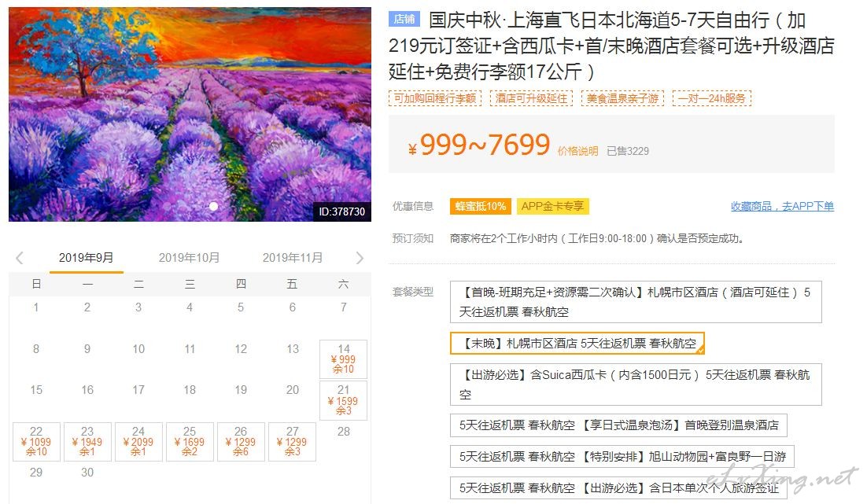Click the ¥999~7699 price range
Image resolution: width=867 pixels, height=504 pixels.
pos(479,145)
